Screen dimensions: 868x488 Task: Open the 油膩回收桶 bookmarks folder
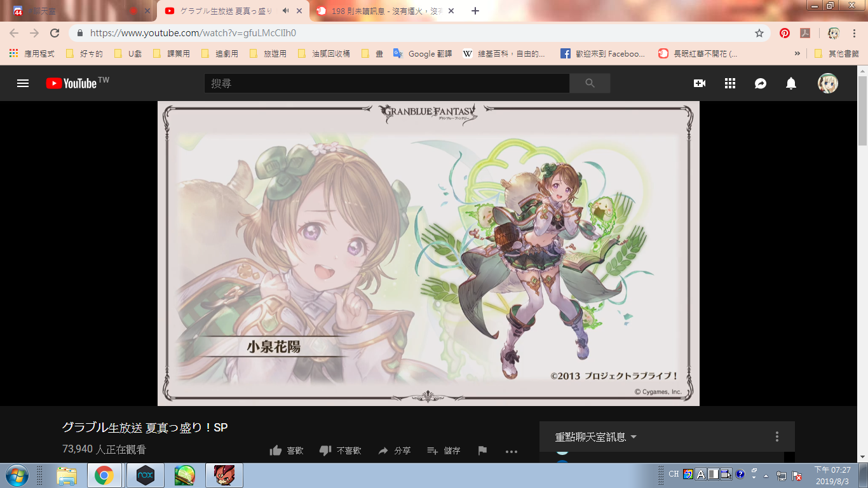[x=323, y=53]
